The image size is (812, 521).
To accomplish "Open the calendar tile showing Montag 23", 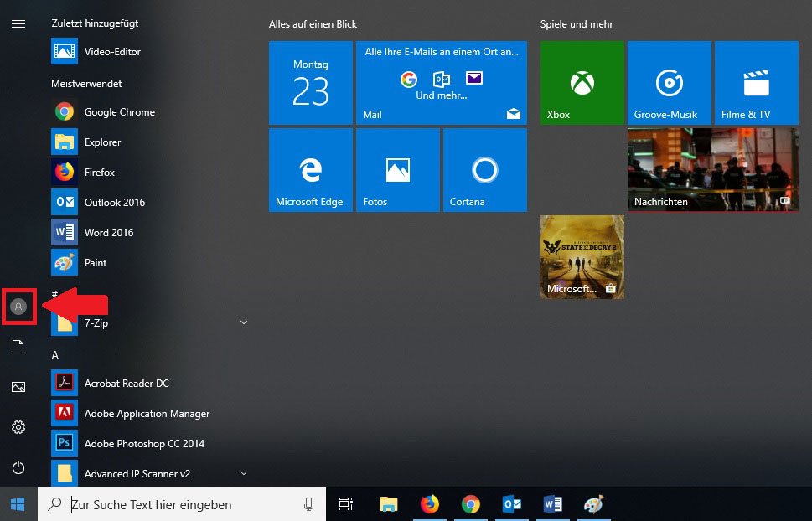I will (311, 83).
